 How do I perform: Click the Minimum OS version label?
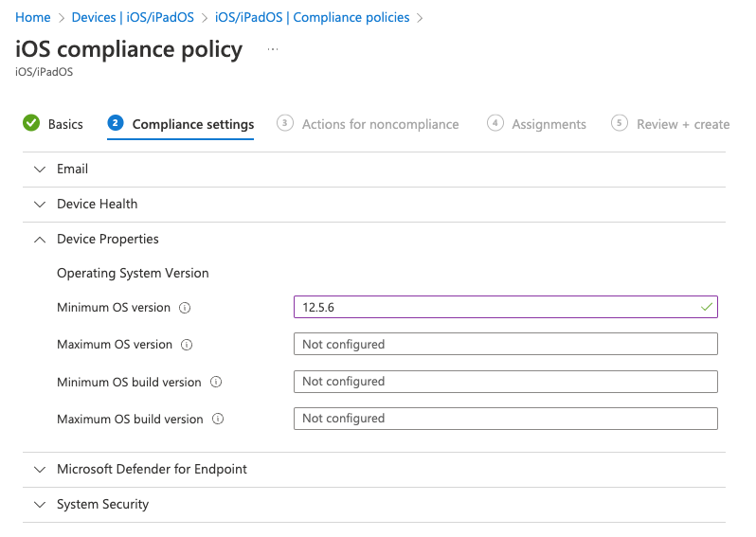[114, 308]
